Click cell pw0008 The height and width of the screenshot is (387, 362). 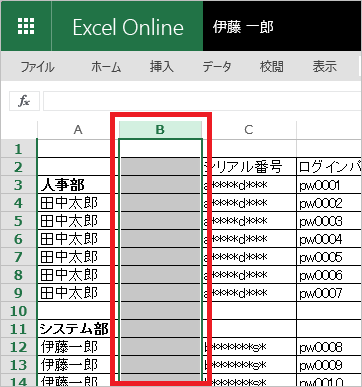tap(329, 347)
